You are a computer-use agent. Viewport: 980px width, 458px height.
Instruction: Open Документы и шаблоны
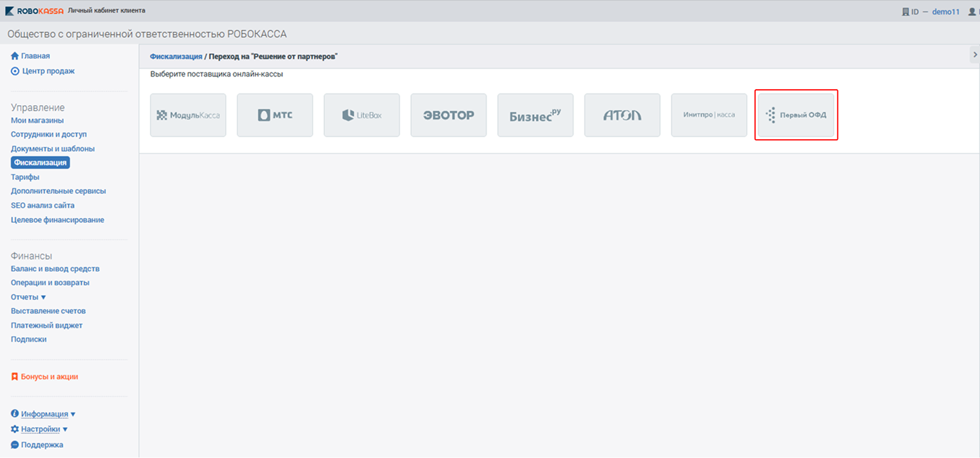click(x=53, y=149)
